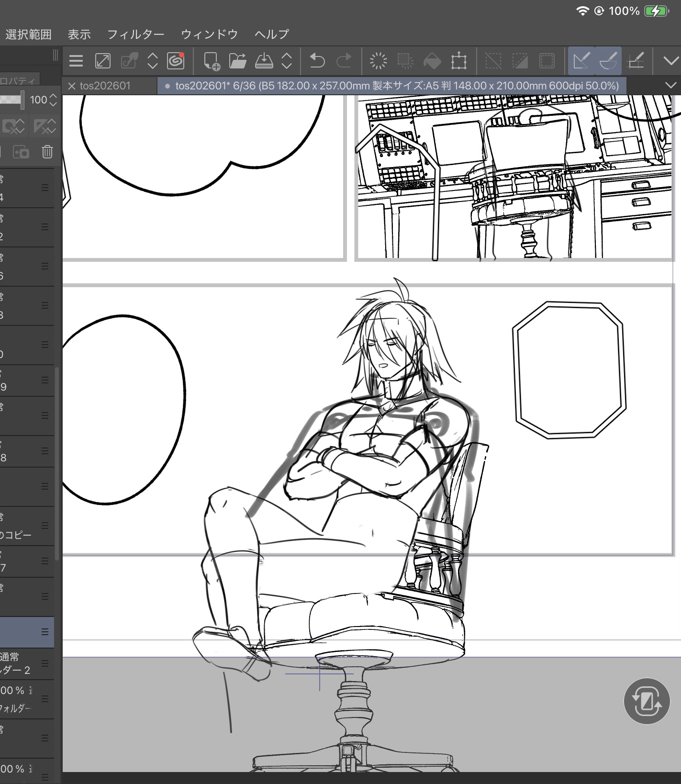Toggle Snap to Ruler
Image resolution: width=681 pixels, height=784 pixels.
581,61
